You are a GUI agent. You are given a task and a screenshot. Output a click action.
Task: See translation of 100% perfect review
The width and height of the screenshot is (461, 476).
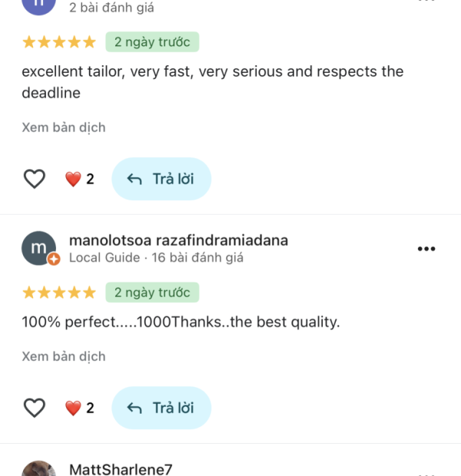pyautogui.click(x=64, y=356)
